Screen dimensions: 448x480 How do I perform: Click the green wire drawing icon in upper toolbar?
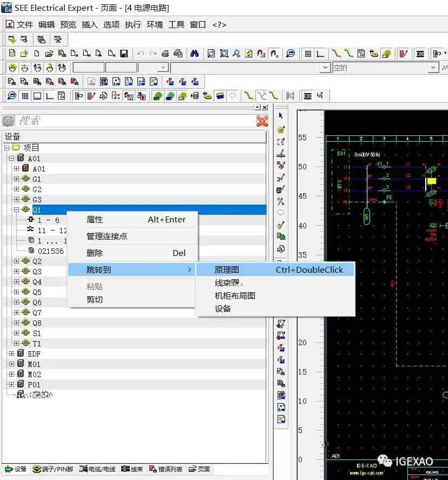click(x=348, y=54)
